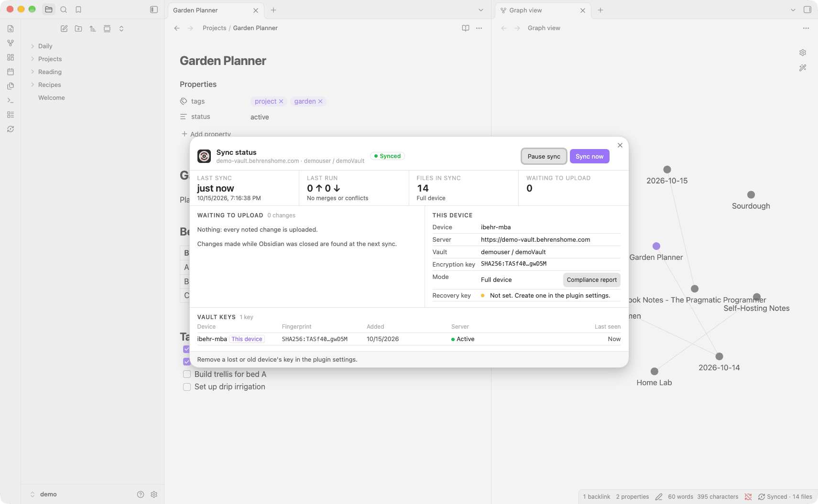Open command palette terminal icon
This screenshot has width=818, height=504.
coord(11,100)
